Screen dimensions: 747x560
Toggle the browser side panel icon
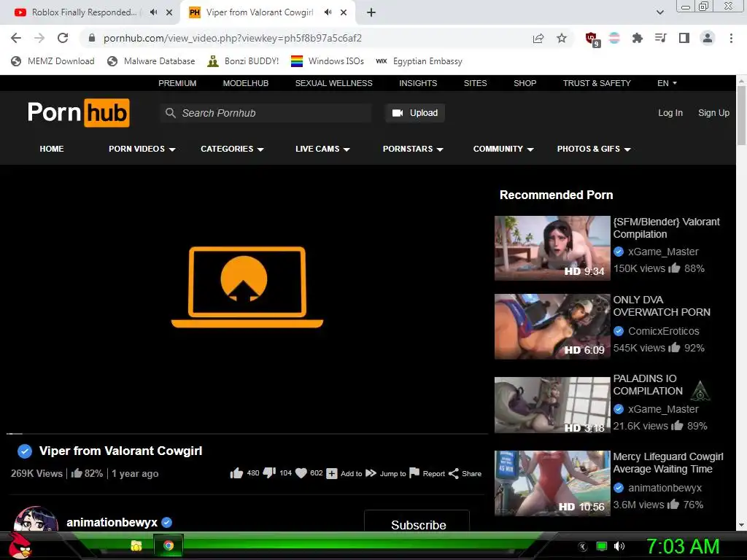coord(684,38)
